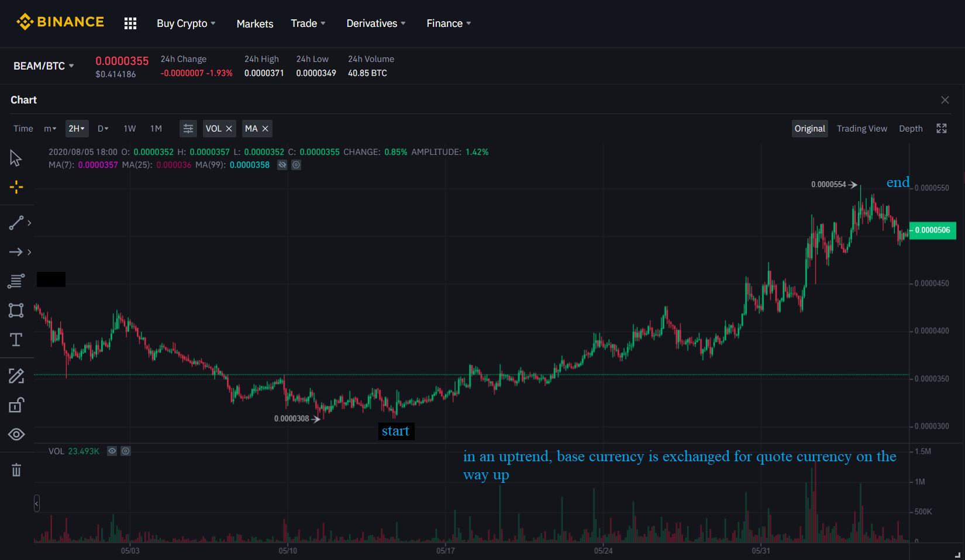The height and width of the screenshot is (560, 965).
Task: Click the AMPLITUDE 1.42% value
Action: click(477, 152)
